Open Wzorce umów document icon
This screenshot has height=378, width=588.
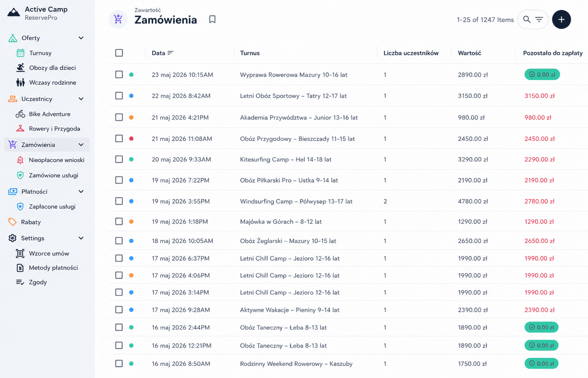(20, 254)
